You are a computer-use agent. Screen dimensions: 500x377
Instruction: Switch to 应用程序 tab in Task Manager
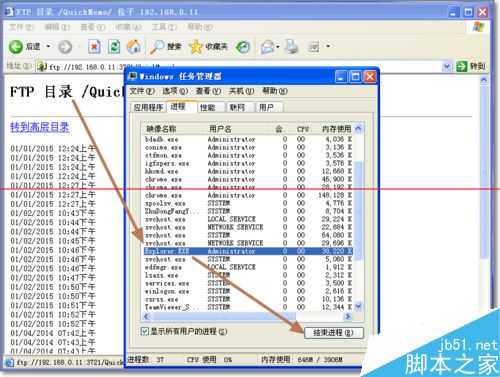(x=148, y=107)
